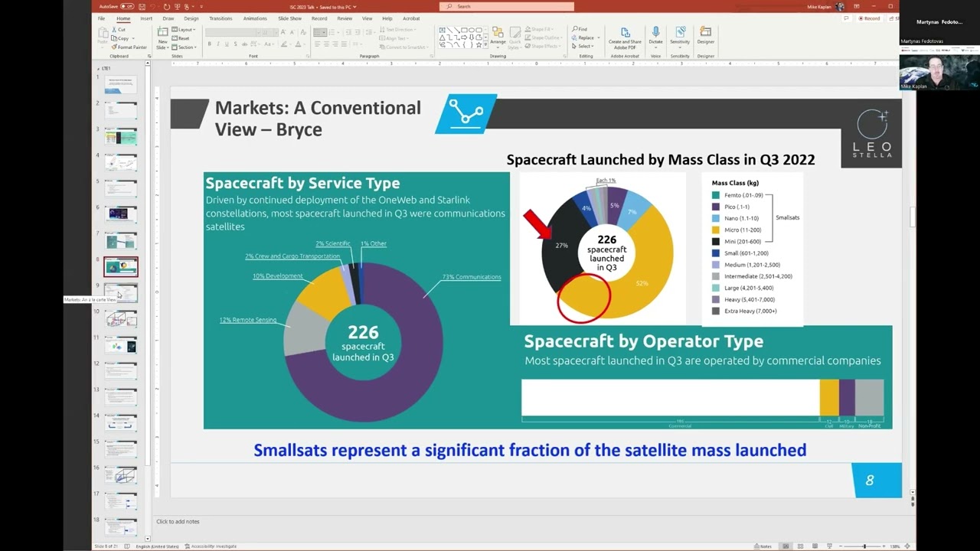Click the Cut button
Screen dimensions: 980x551
[x=119, y=30]
